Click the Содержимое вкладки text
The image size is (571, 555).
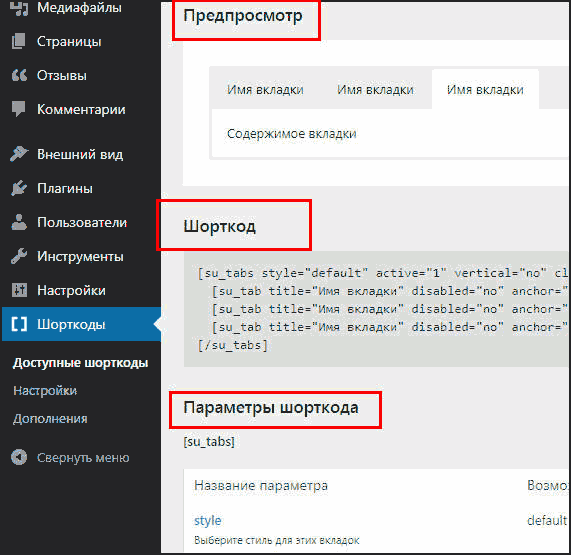(x=292, y=134)
